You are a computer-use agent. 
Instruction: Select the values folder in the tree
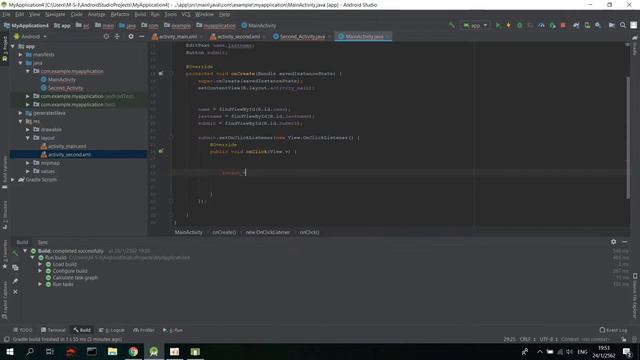tap(47, 171)
